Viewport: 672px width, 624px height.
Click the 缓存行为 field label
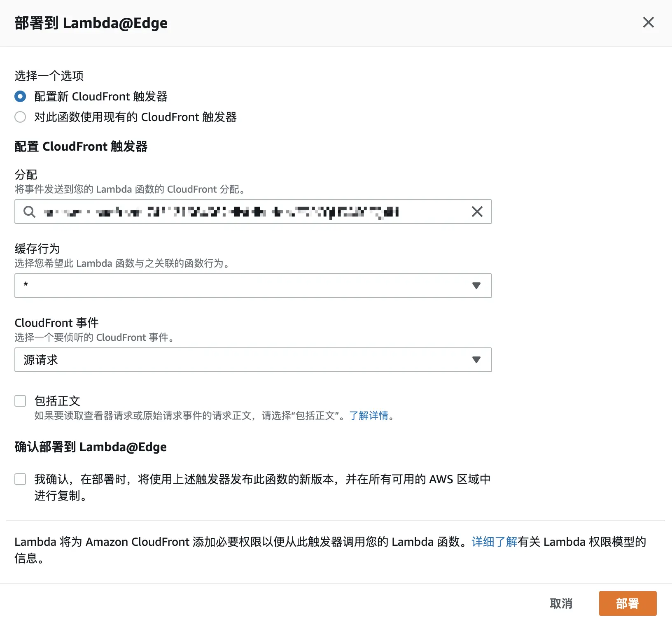(37, 249)
